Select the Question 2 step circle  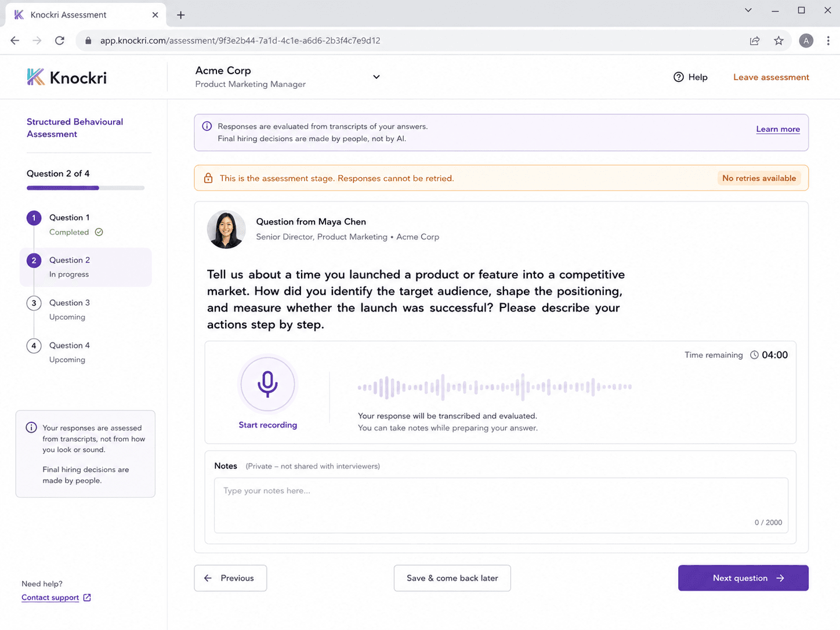[34, 260]
